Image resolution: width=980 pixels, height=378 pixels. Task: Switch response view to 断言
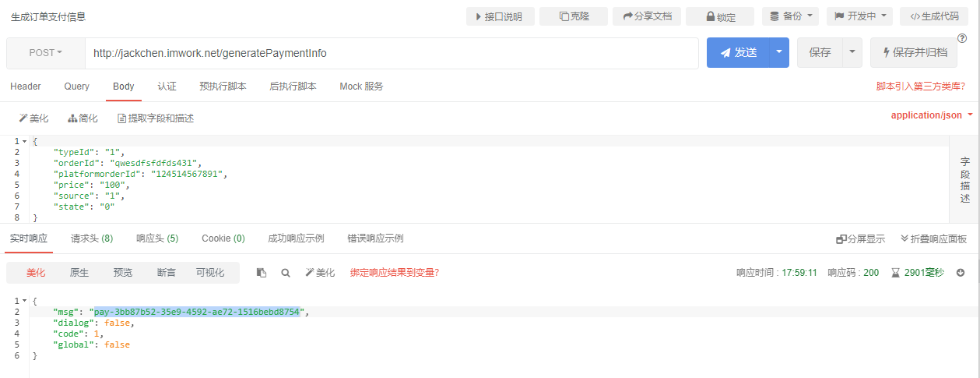tap(166, 273)
